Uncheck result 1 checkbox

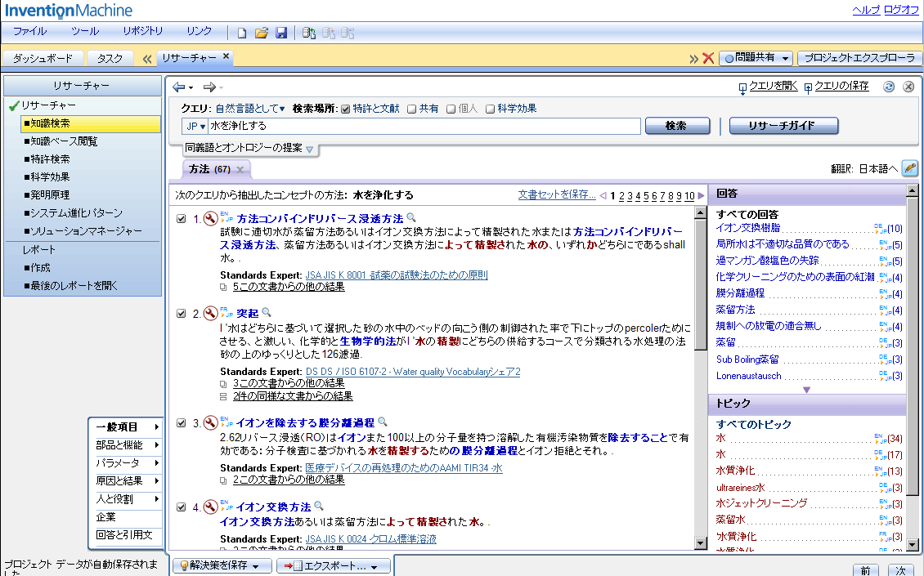tap(182, 219)
